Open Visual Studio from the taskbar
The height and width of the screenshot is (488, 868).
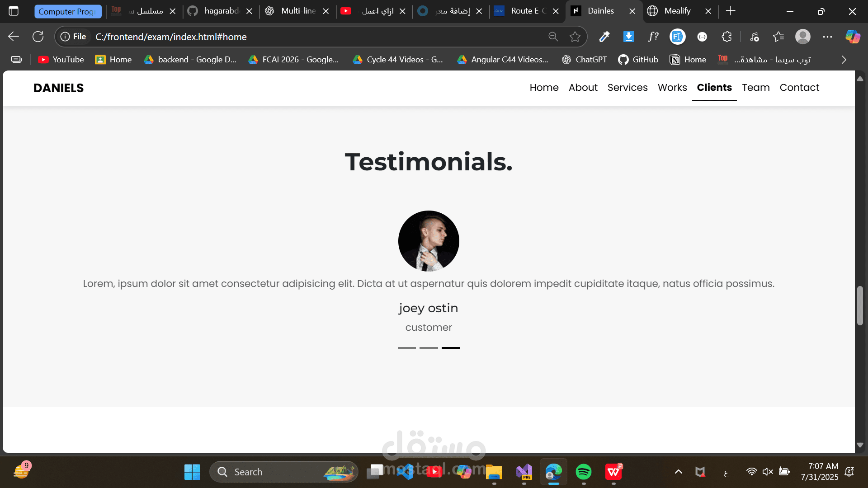(x=524, y=472)
